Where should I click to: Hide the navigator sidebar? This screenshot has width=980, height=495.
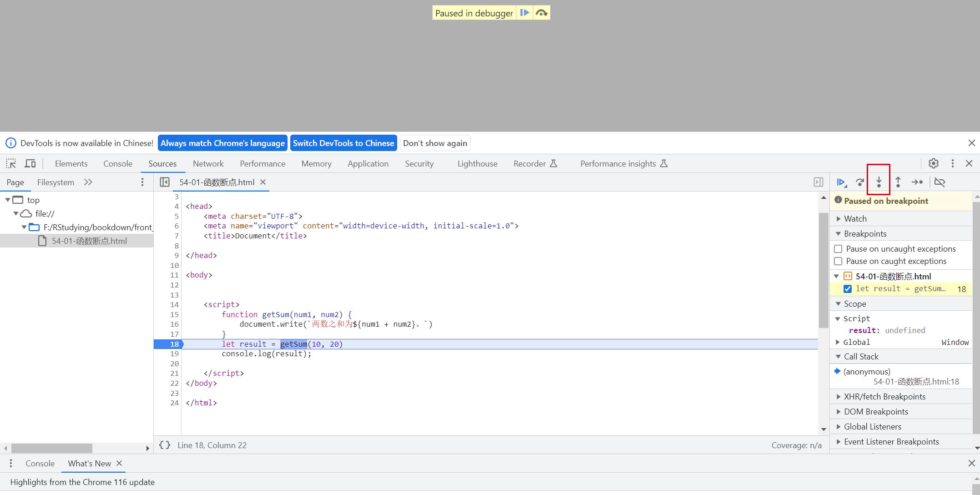pyautogui.click(x=165, y=182)
